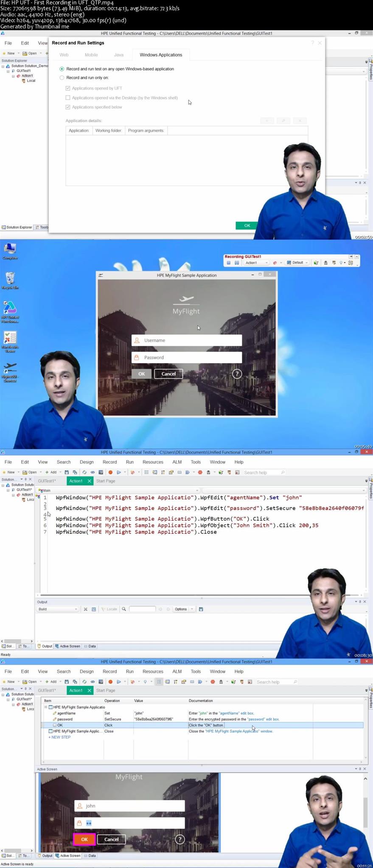Click the search text box in the Output pane
Screen dimensions: 373x868
(x=142, y=609)
